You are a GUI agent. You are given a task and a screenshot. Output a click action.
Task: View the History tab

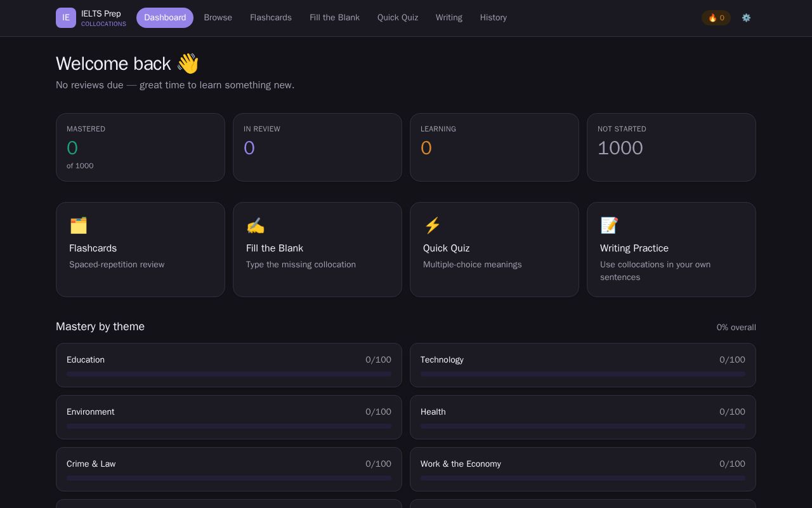494,18
